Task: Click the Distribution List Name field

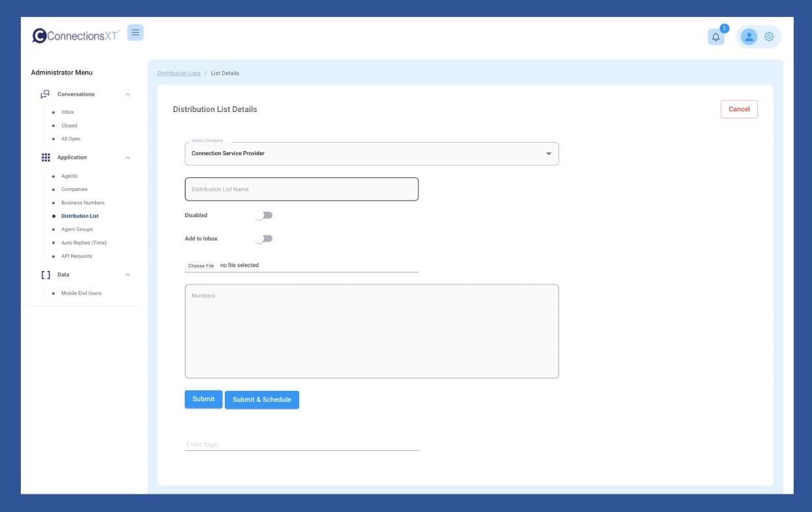Action: pyautogui.click(x=301, y=190)
